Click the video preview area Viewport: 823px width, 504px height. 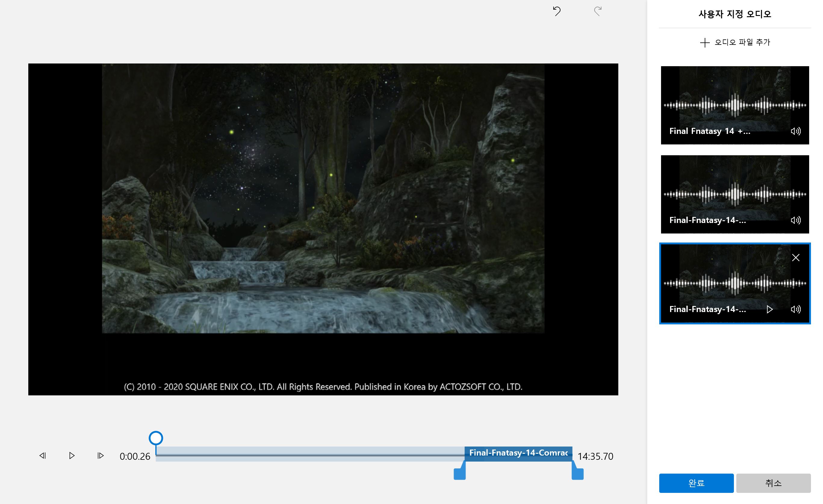tap(323, 229)
